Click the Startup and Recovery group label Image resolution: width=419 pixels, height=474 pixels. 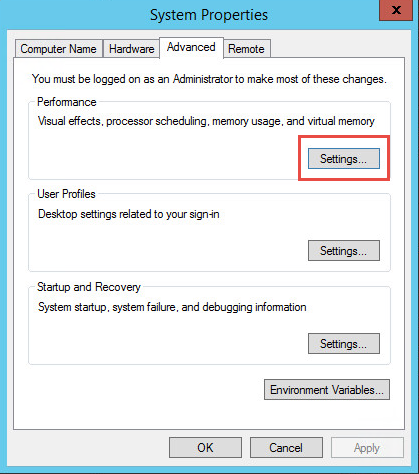(89, 287)
